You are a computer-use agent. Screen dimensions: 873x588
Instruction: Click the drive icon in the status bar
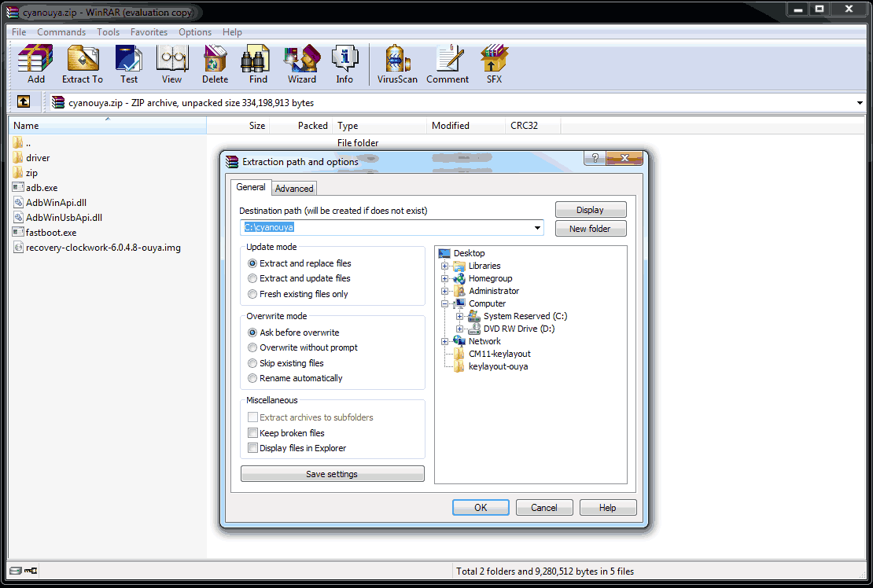coord(16,571)
